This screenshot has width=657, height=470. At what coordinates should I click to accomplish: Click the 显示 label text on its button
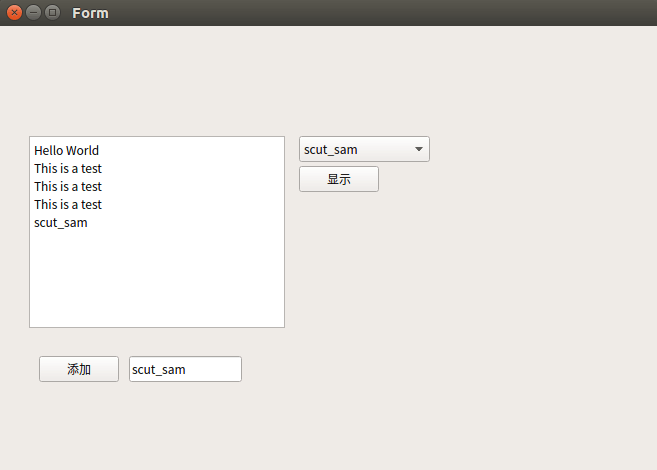pyautogui.click(x=339, y=180)
